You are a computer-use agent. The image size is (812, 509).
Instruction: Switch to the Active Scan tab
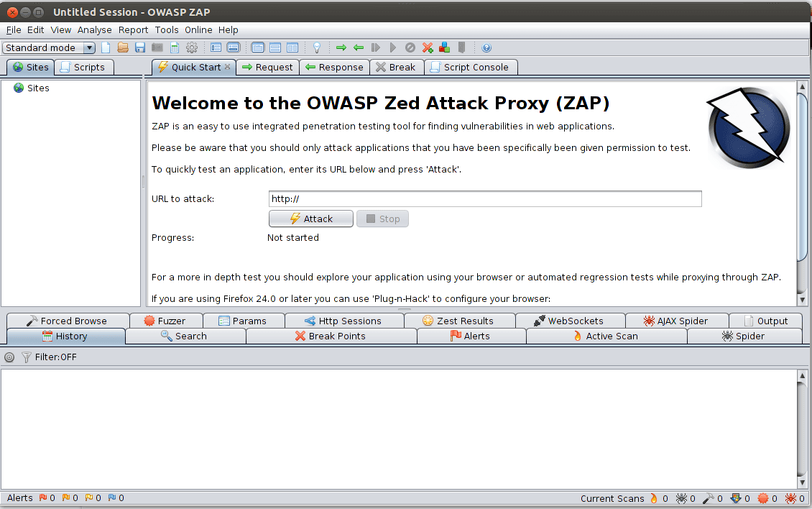(x=605, y=336)
